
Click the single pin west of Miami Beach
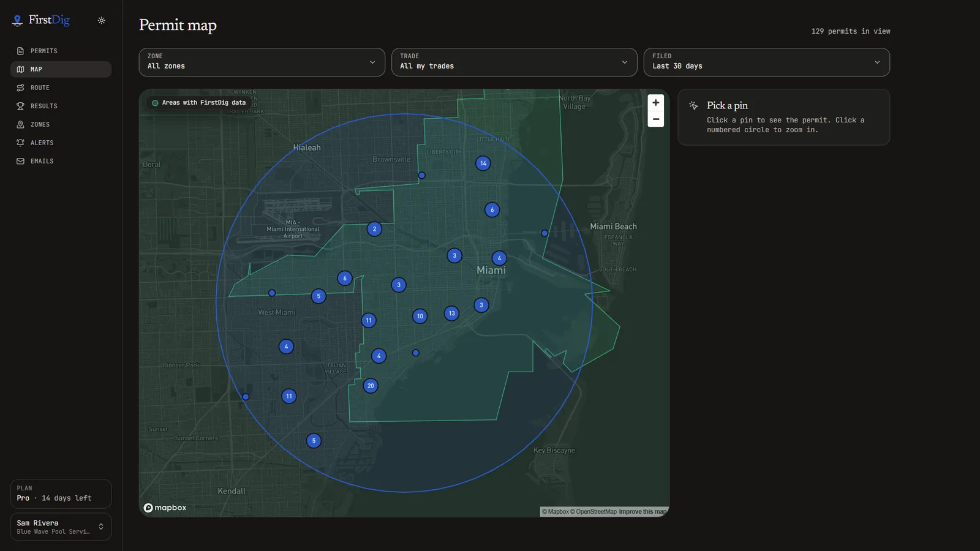point(545,233)
